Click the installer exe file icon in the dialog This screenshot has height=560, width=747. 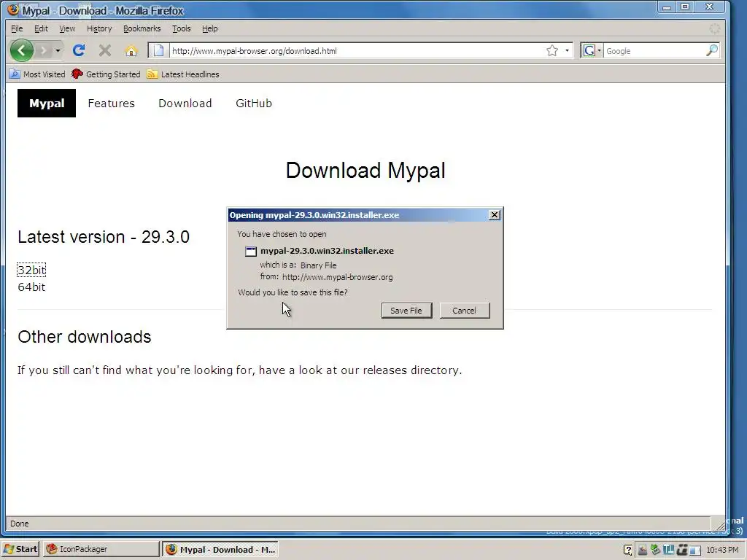[x=251, y=252]
